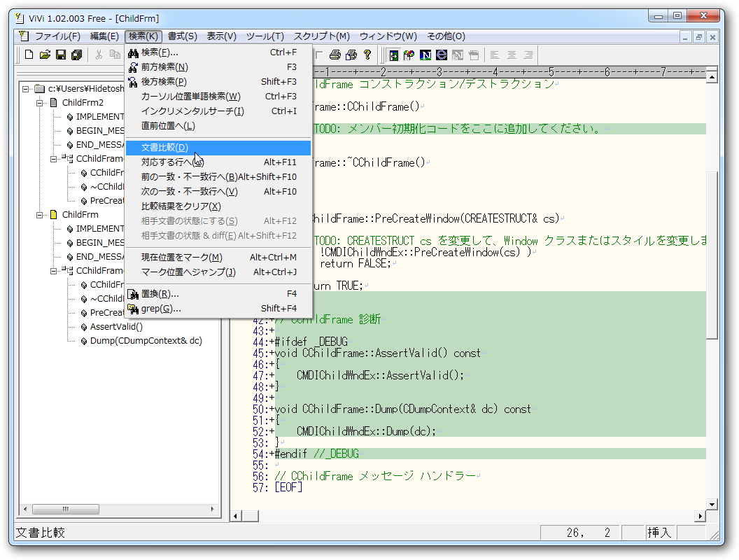Click the Internet Explorer browser icon

[441, 55]
